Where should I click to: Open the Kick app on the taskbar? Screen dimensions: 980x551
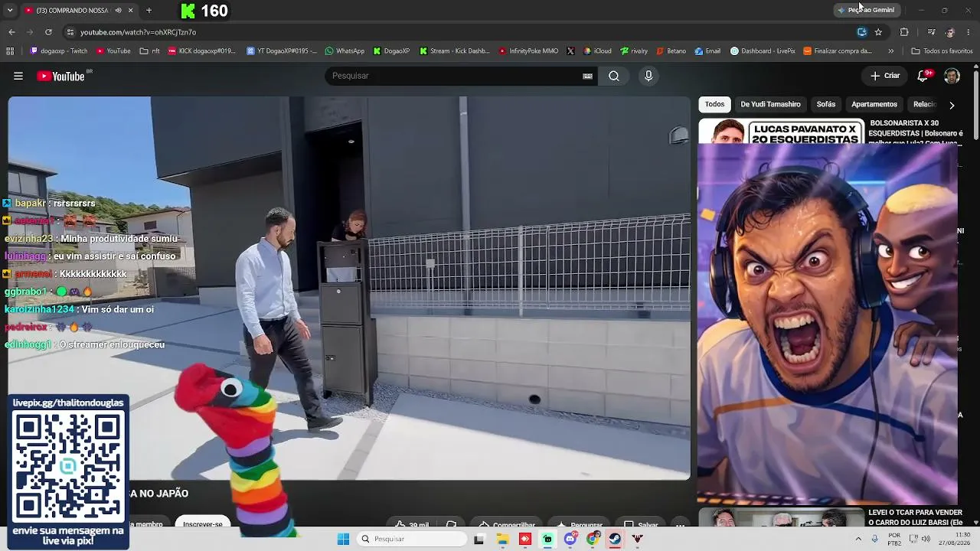(547, 539)
